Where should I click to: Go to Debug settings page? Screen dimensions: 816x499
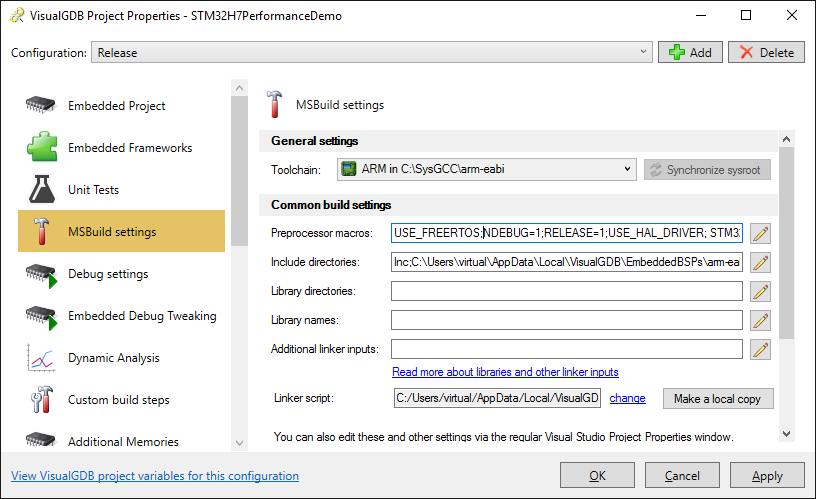tap(121, 274)
